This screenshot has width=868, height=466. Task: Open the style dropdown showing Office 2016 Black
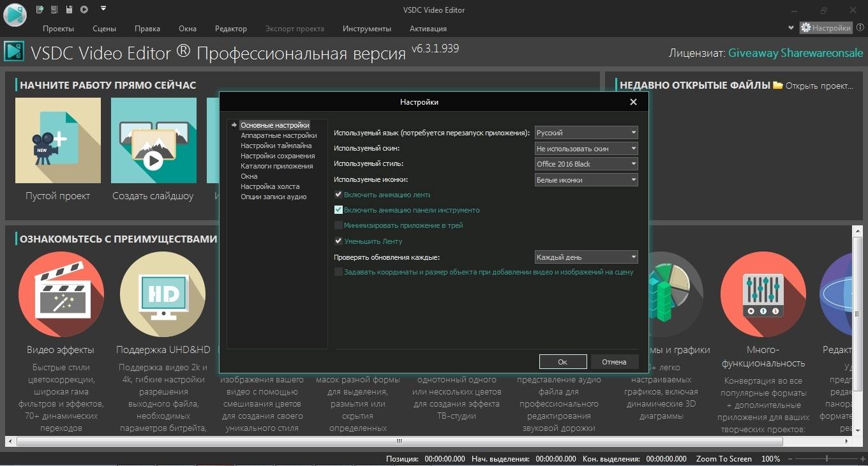pos(586,164)
